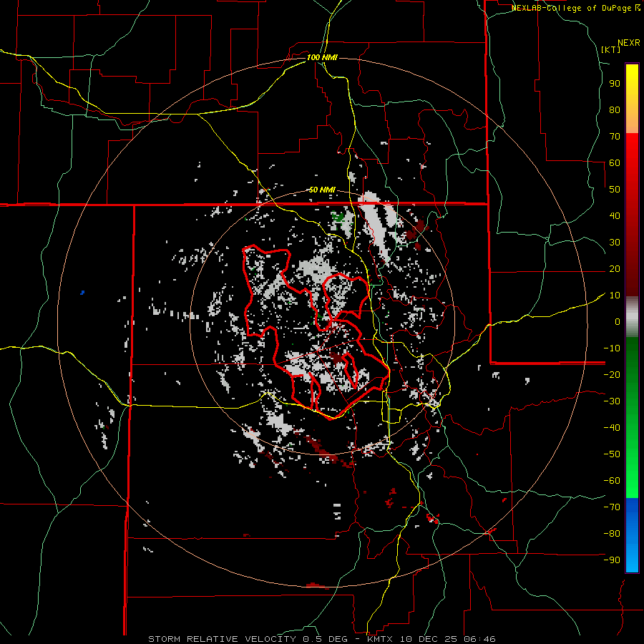Viewport: 644px width, 644px height.
Task: Select the orange segment of the velocity scale
Action: point(632,122)
